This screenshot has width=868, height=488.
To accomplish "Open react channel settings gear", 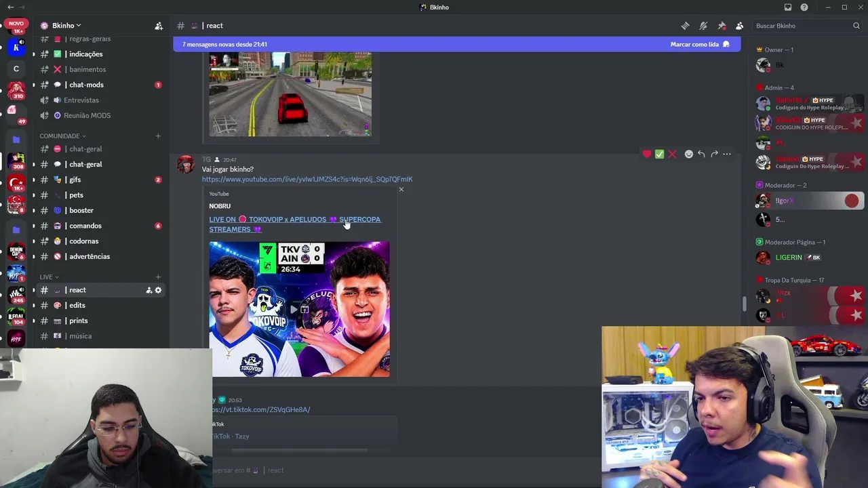I will (159, 290).
